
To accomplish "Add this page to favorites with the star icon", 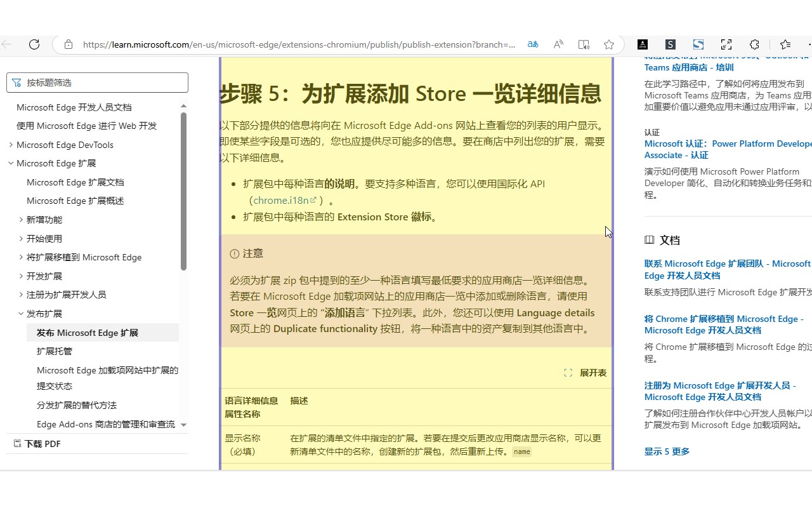I will pyautogui.click(x=609, y=44).
